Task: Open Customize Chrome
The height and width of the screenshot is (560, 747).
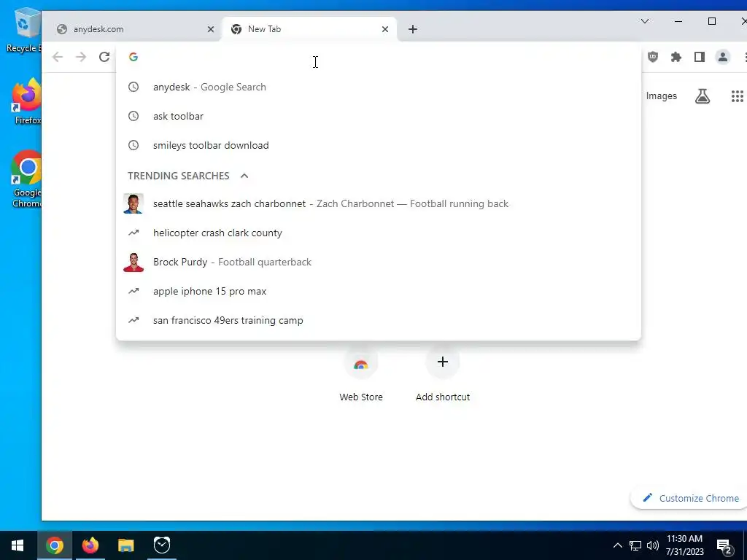Action: pos(690,498)
